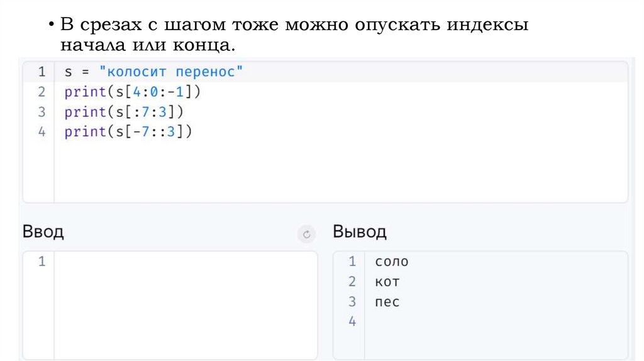Viewport: 644px width, 361px height.
Task: Click line number 3 in code gutter
Action: pos(42,112)
